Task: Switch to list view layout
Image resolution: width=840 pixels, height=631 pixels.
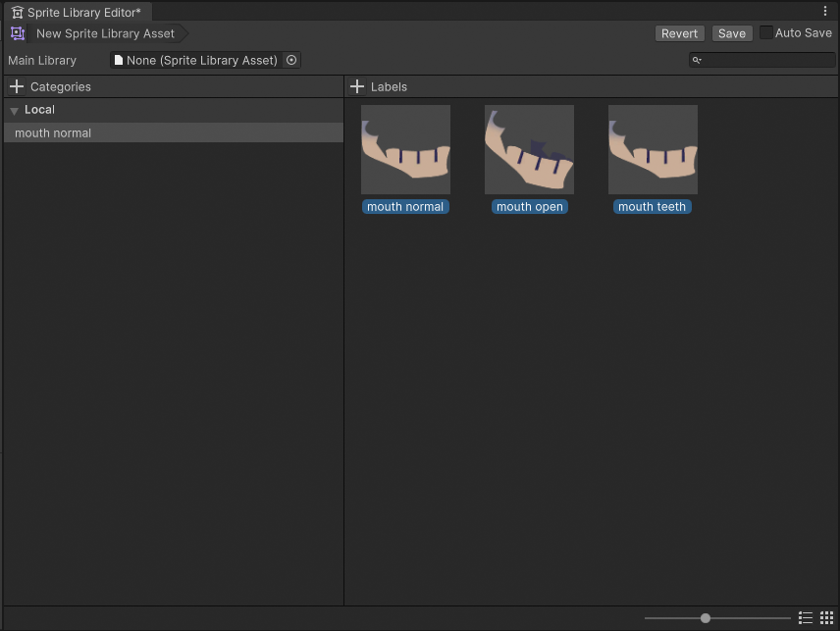Action: [806, 618]
